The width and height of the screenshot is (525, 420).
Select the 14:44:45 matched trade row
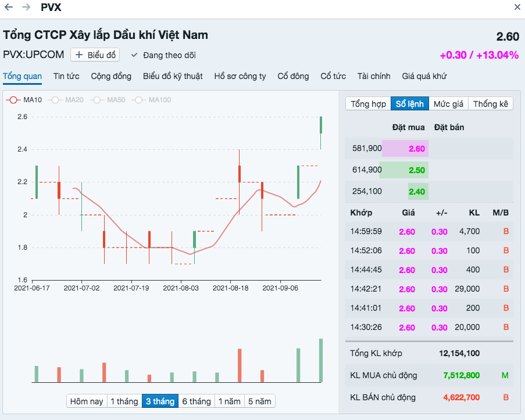point(429,270)
